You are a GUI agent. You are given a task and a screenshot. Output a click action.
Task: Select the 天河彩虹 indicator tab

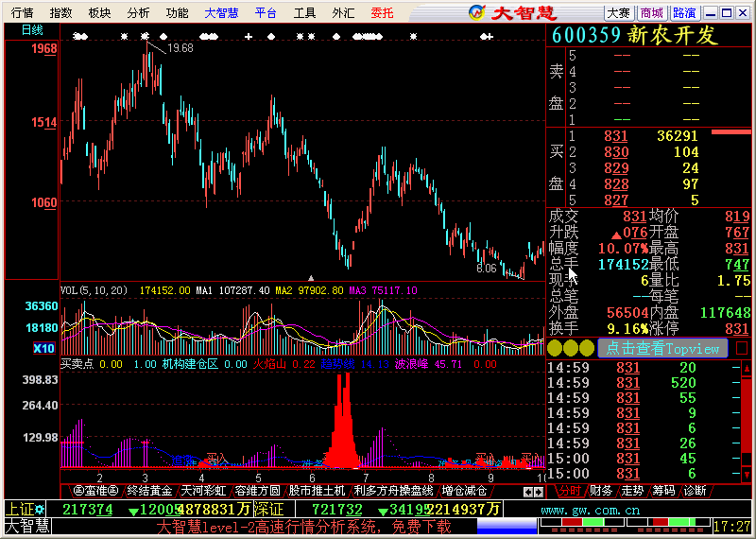tap(203, 491)
